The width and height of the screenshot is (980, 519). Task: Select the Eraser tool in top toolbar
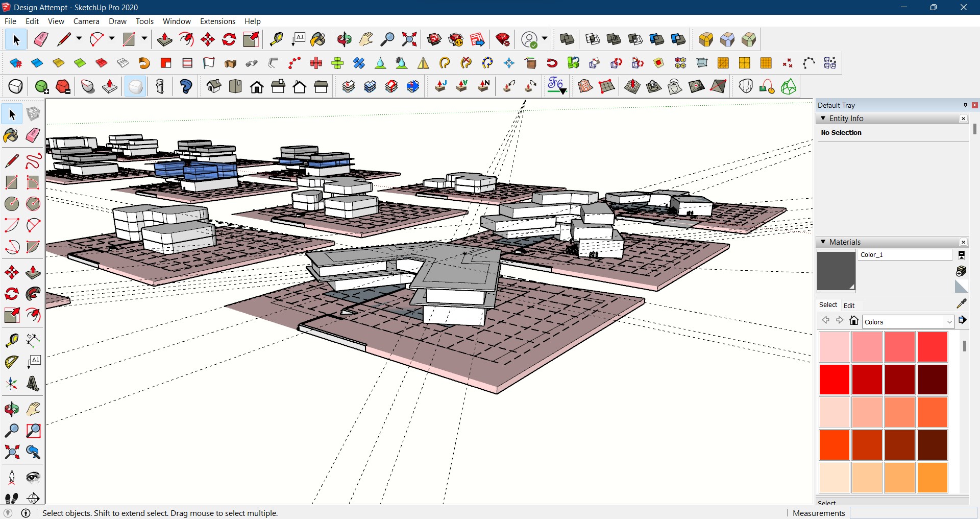tap(41, 39)
